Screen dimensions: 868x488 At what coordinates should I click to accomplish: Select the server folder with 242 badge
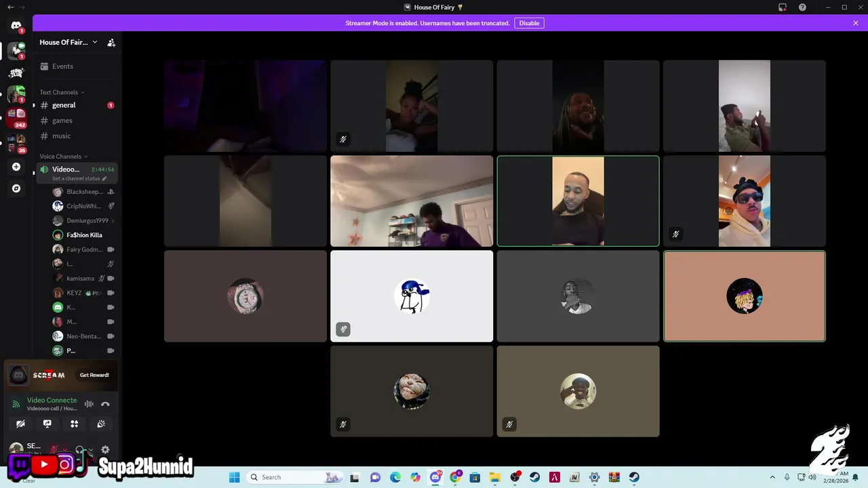click(16, 117)
